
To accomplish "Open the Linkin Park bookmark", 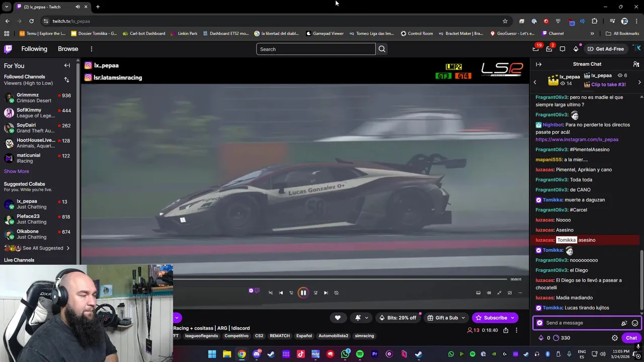I will [x=184, y=33].
